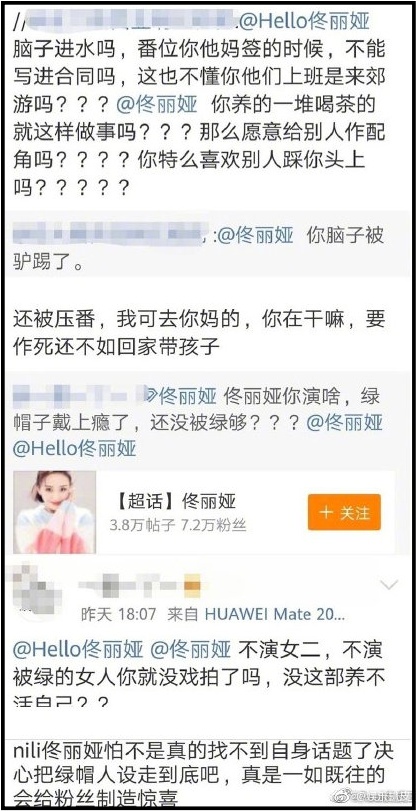Tap the @佟丽娅 mention directly before 不演女二
This screenshot has height=811, width=417.
click(190, 649)
